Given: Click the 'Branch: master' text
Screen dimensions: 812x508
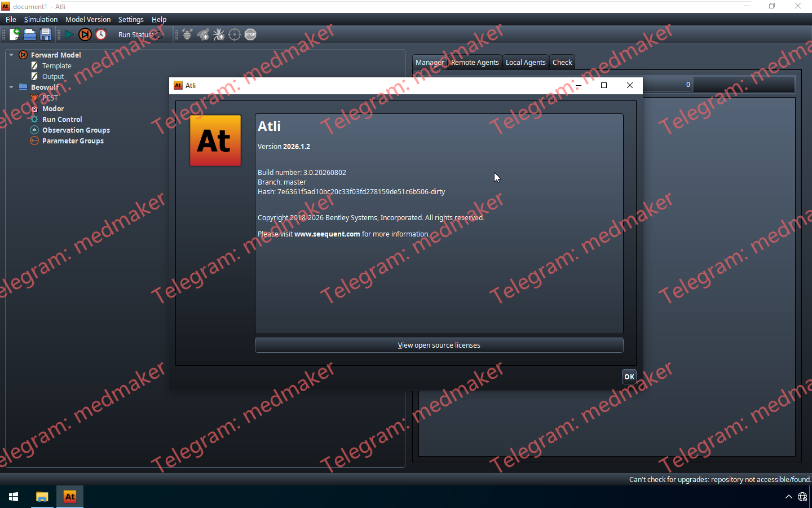Looking at the screenshot, I should click(x=282, y=182).
